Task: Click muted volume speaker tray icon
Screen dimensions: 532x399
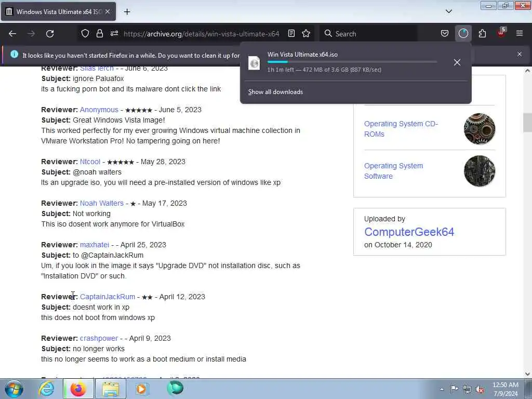Action: coord(480,390)
